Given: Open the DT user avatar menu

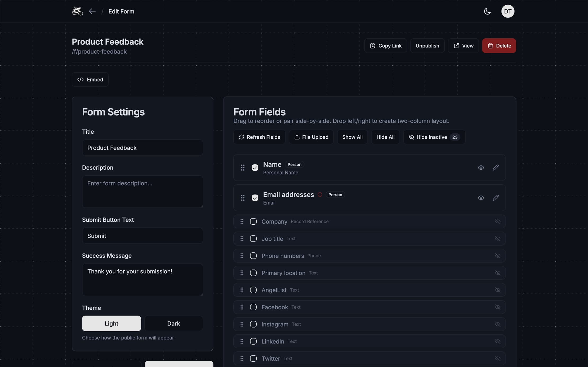Looking at the screenshot, I should [507, 11].
